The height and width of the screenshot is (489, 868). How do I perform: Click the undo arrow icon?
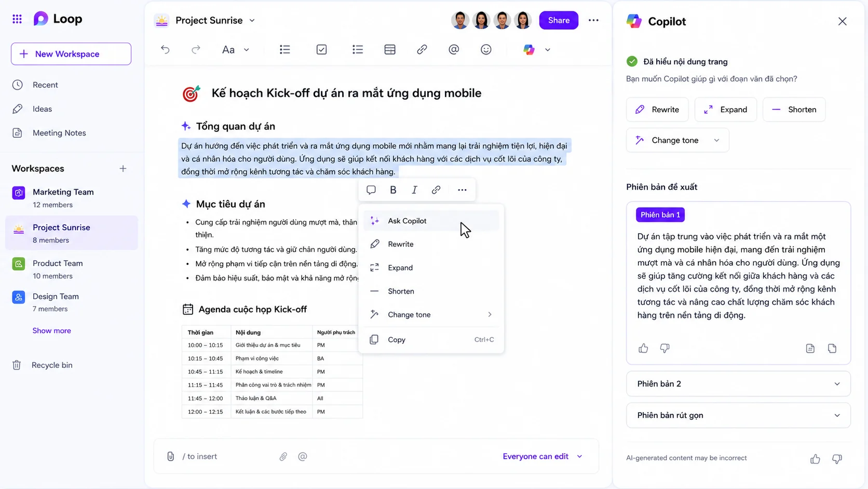[165, 49]
